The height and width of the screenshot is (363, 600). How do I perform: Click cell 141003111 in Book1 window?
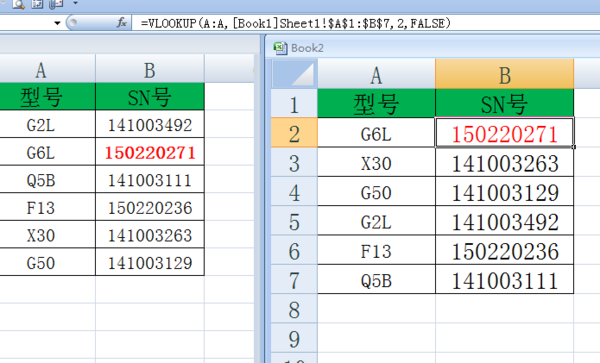pos(150,179)
